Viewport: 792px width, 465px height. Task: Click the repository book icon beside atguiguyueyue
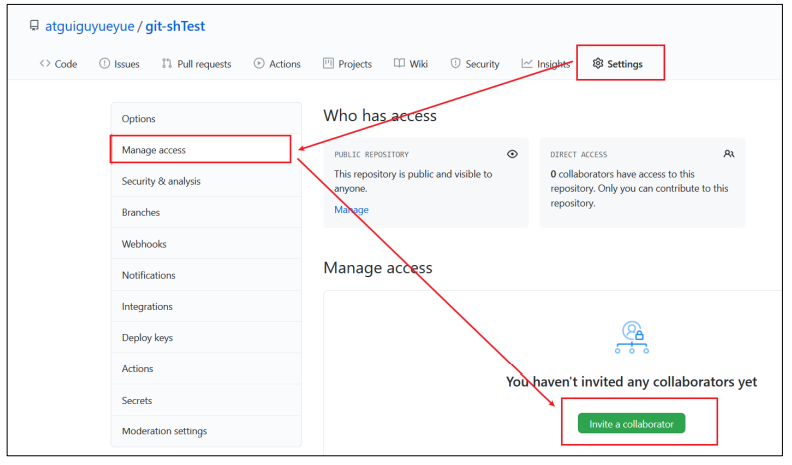click(34, 25)
